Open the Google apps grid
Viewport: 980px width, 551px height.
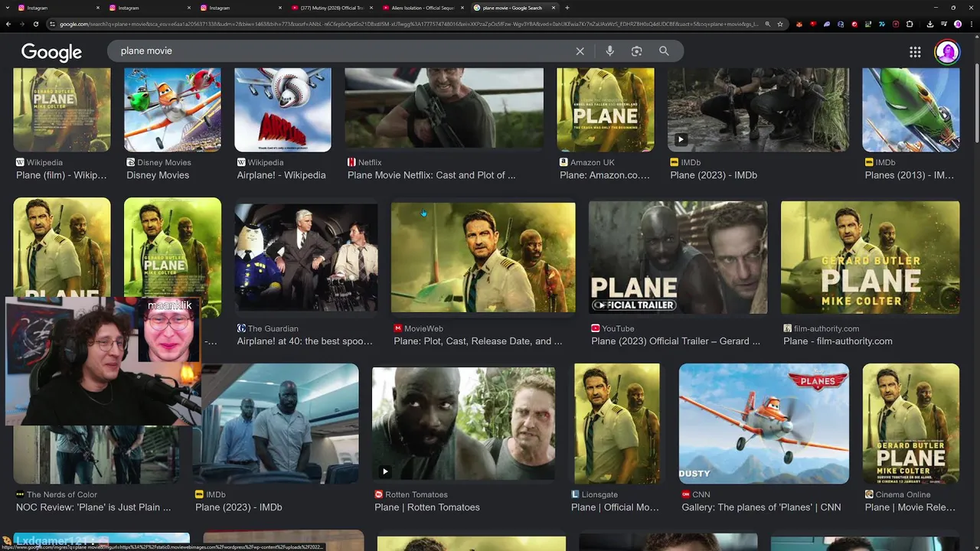click(915, 52)
